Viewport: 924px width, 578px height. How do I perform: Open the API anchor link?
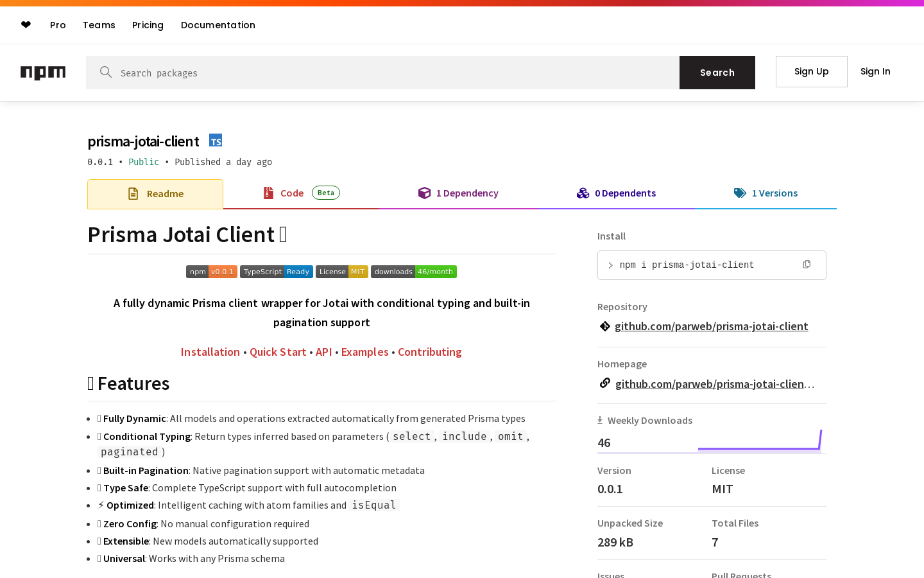324,352
